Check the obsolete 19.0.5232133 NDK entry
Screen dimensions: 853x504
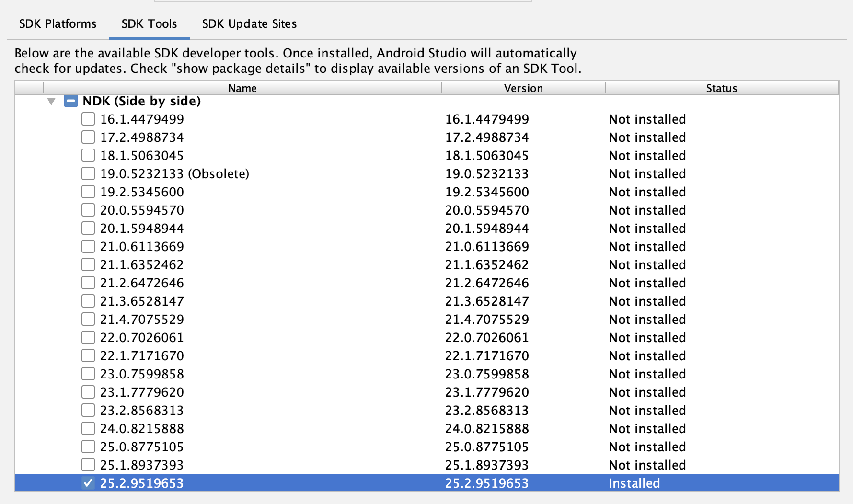coord(88,173)
